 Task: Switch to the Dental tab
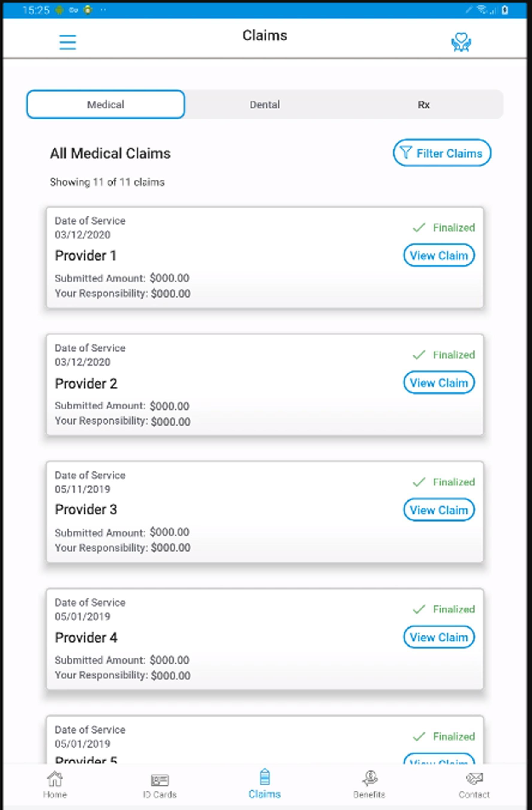(264, 104)
